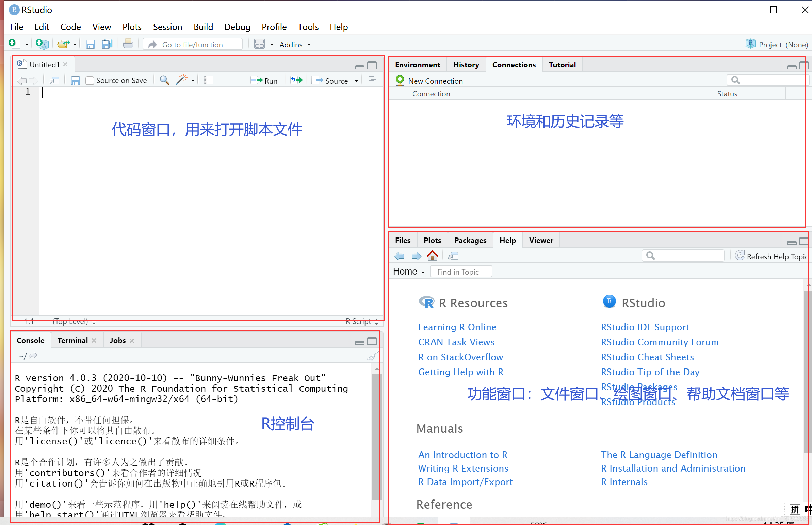Go to previous Help topic with back arrow
The width and height of the screenshot is (812, 525).
coord(399,256)
